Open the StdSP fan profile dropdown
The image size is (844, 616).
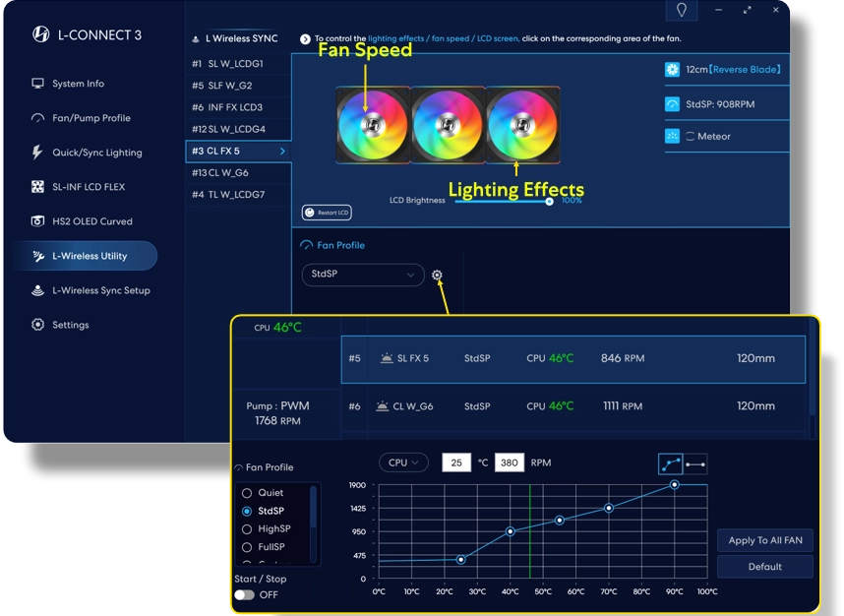click(x=363, y=275)
